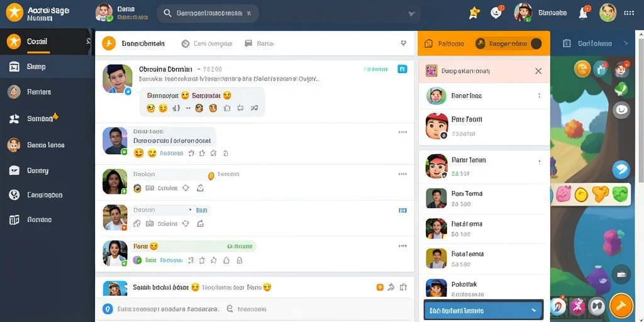This screenshot has height=322, width=644.
Task: Open kebab menu for 'Baner iona' row
Action: pos(539,96)
